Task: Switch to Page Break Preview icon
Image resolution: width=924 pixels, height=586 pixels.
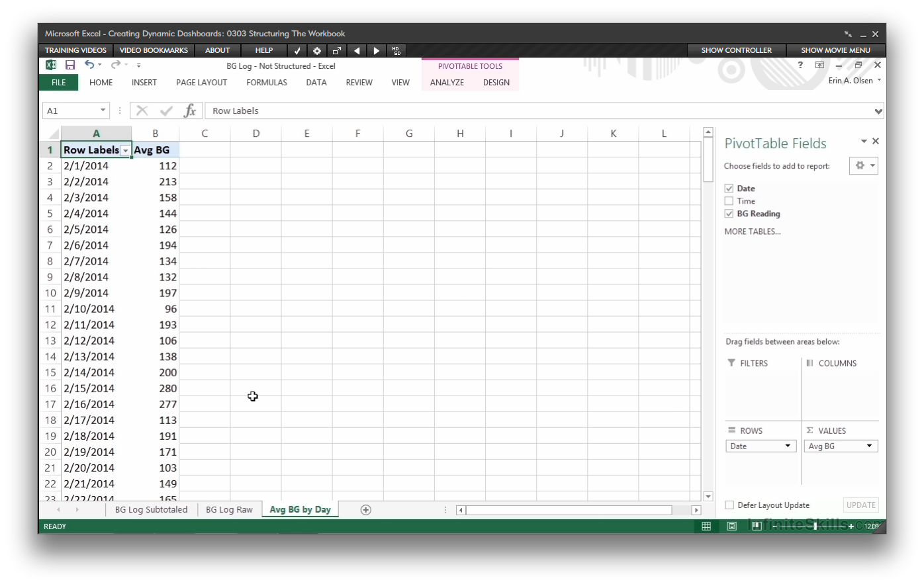Action: pos(757,526)
